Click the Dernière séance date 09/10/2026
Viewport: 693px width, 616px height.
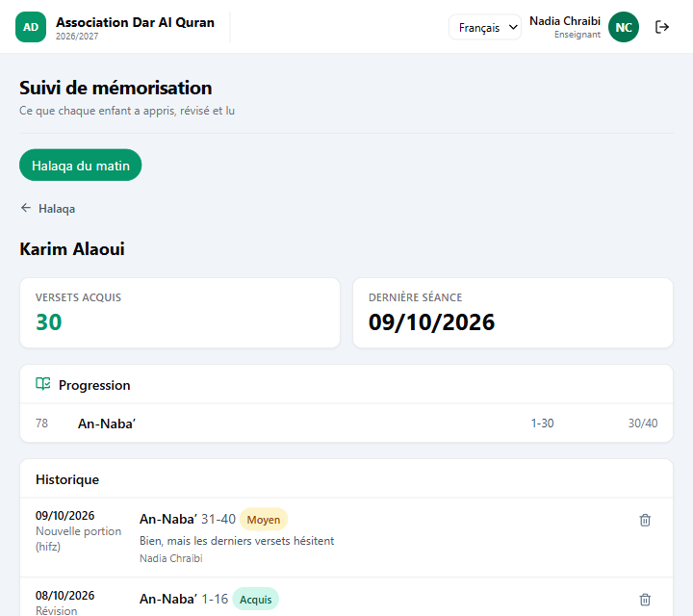click(x=431, y=322)
